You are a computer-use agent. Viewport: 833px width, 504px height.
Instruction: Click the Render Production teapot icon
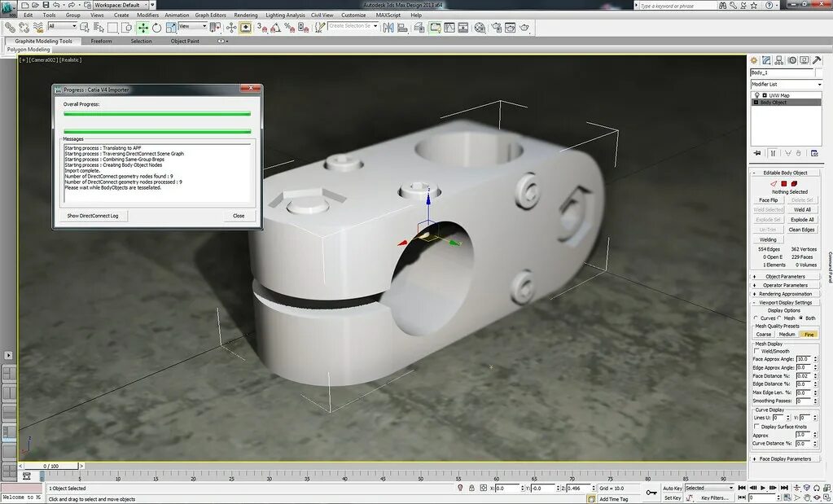(x=524, y=28)
